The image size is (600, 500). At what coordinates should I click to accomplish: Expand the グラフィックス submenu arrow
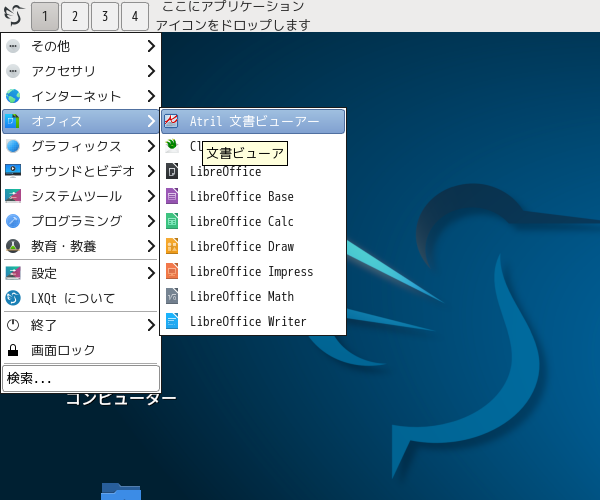[151, 146]
